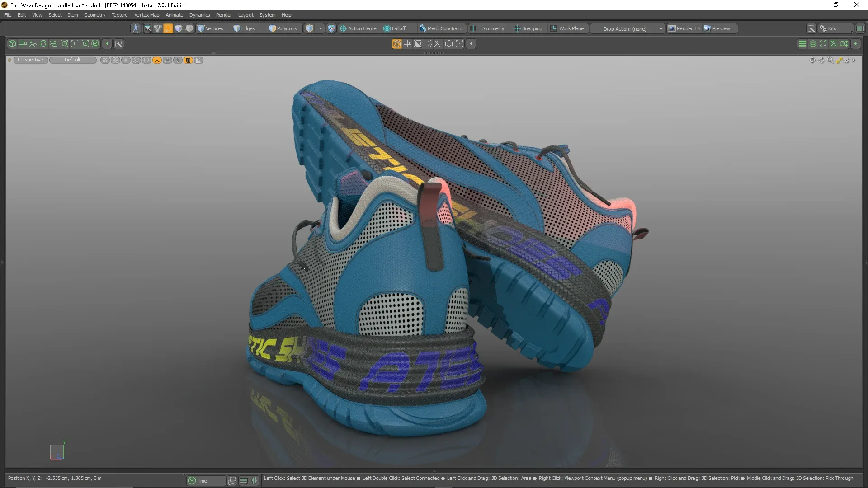The image size is (868, 488).
Task: Click the Time button in status bar
Action: point(206,481)
